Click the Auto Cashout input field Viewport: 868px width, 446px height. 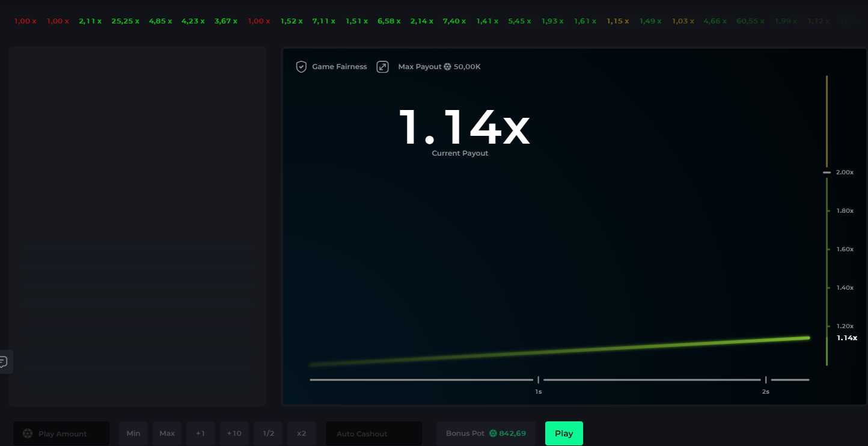click(x=374, y=433)
